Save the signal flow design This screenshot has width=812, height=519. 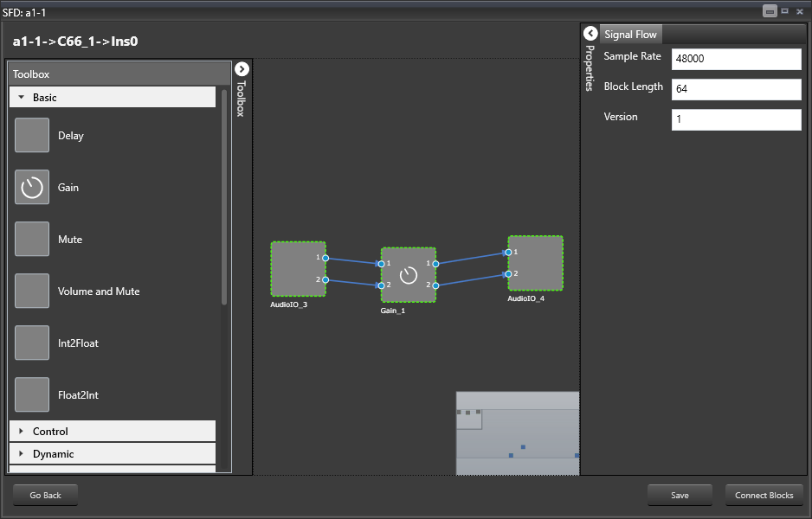coord(680,495)
